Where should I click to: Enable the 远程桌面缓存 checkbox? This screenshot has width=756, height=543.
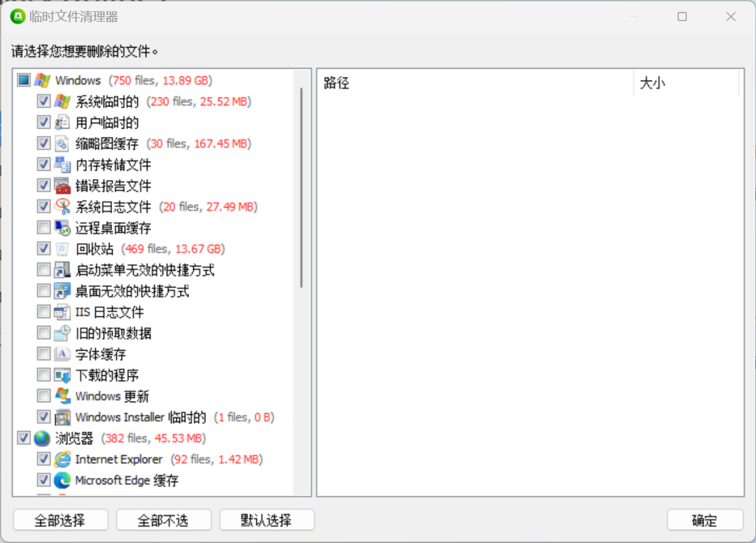(x=43, y=227)
